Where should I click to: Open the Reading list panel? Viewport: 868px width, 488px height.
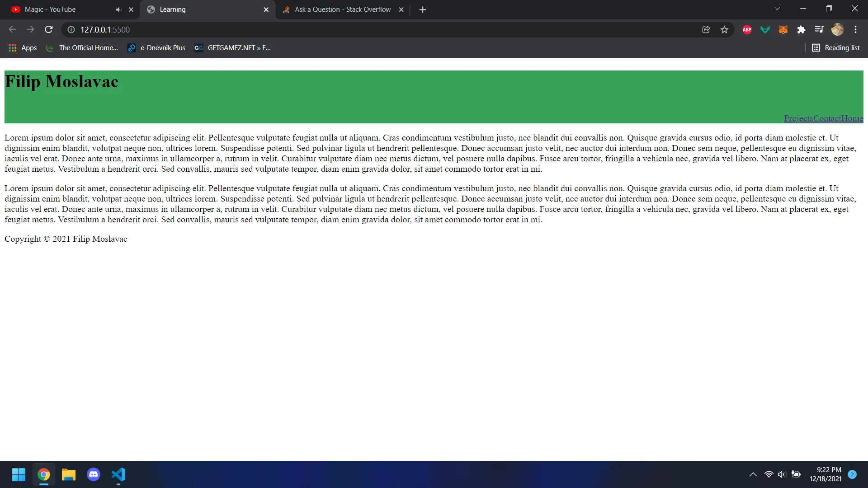(836, 48)
